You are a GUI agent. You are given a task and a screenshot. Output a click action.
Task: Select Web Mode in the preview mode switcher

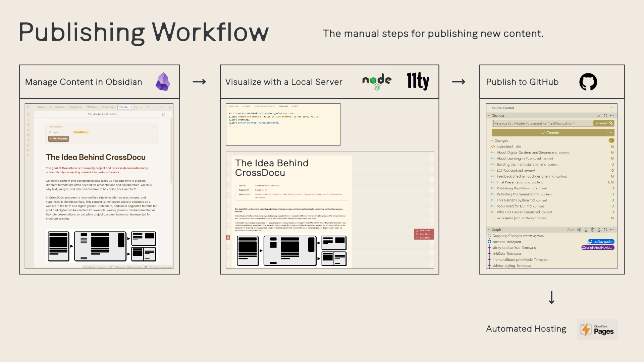424,231
